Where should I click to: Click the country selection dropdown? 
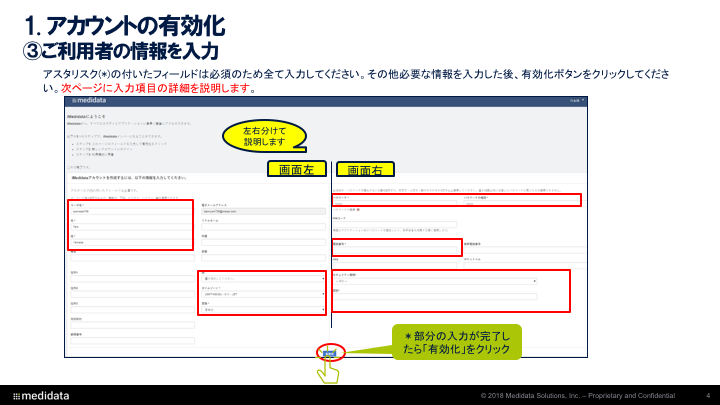tap(262, 278)
